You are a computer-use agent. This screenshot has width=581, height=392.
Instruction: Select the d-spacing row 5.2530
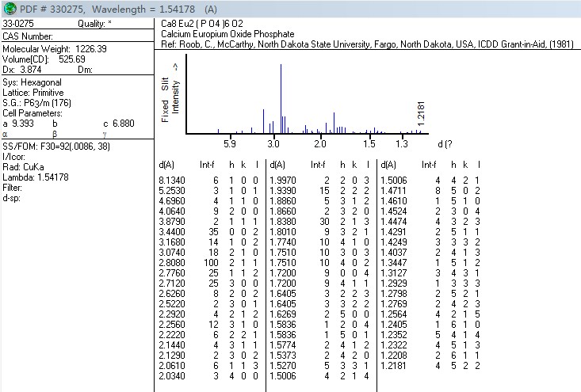pyautogui.click(x=208, y=191)
